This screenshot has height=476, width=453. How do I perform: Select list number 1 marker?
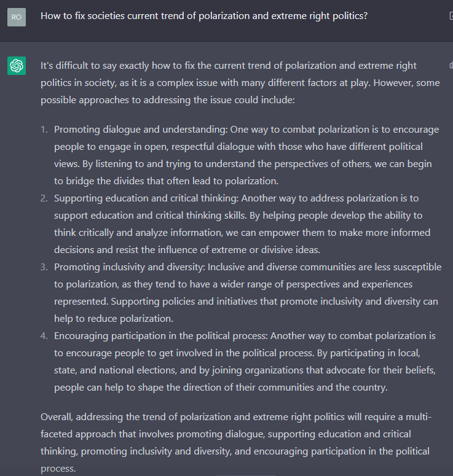pos(44,130)
